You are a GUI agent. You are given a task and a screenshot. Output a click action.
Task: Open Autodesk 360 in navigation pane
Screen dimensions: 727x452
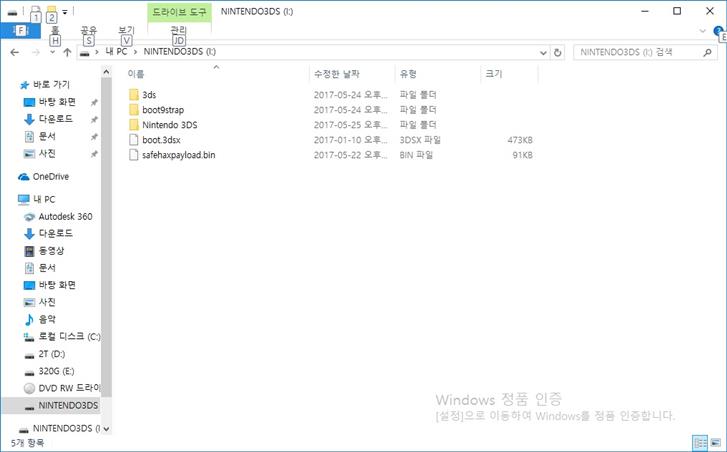pyautogui.click(x=65, y=216)
